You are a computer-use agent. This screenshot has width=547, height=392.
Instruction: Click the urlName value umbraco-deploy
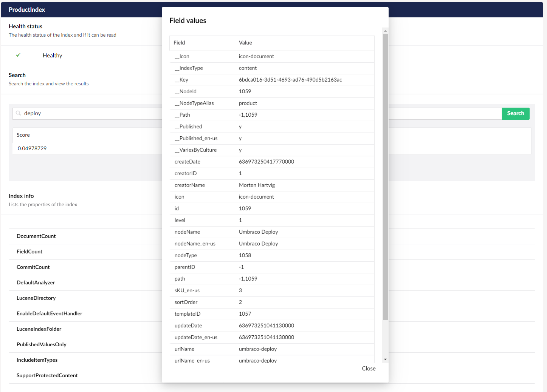click(x=258, y=349)
